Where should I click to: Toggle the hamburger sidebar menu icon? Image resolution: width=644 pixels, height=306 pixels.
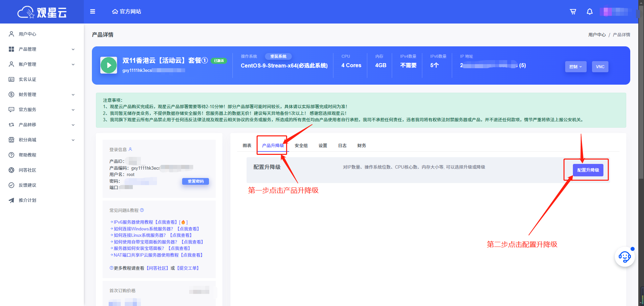click(x=93, y=11)
